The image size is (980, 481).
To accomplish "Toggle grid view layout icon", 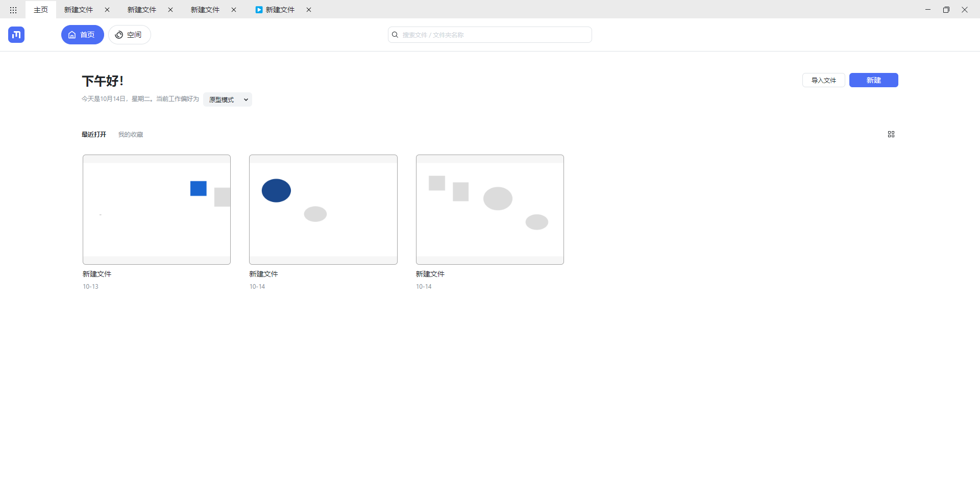I will (x=891, y=134).
